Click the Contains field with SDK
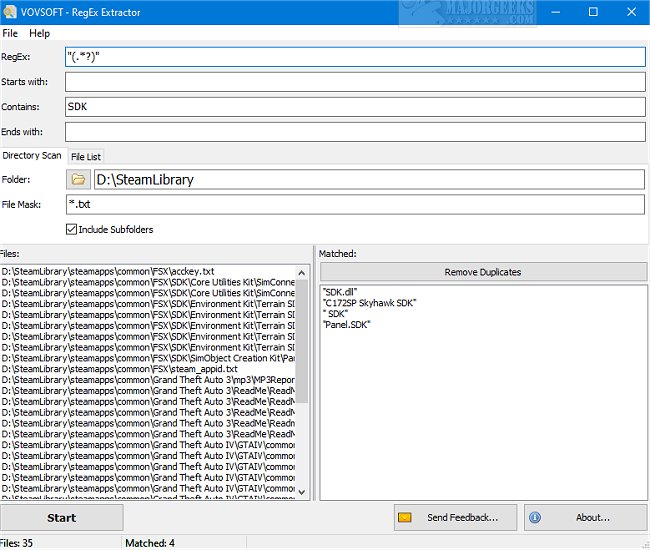 [x=354, y=106]
